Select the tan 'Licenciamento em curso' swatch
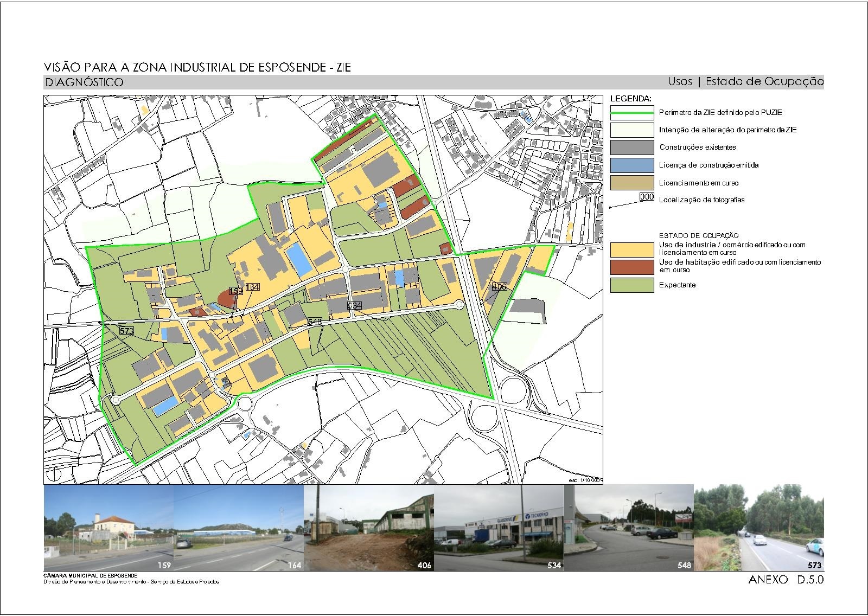Screen dimensions: 868x616 coord(631,183)
